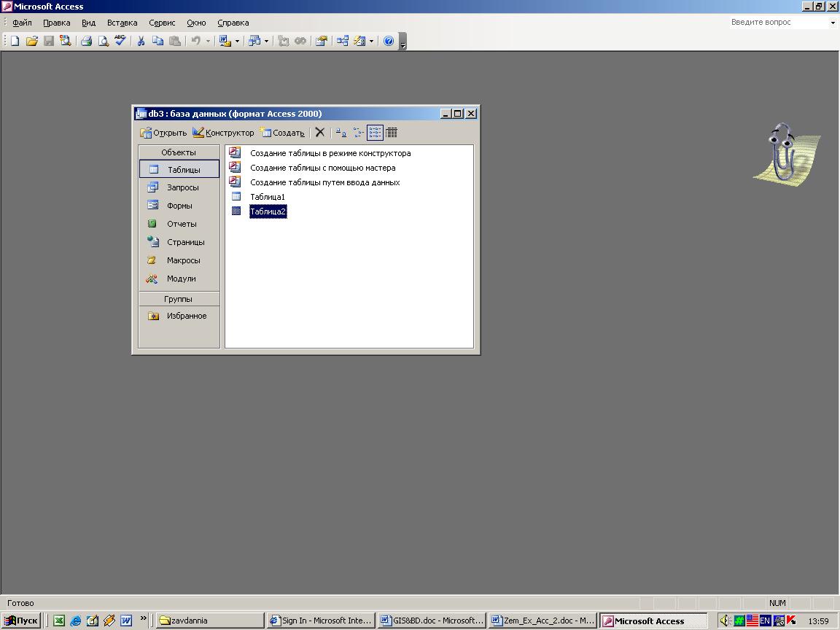Expand the Undo dropdown arrow

click(208, 42)
